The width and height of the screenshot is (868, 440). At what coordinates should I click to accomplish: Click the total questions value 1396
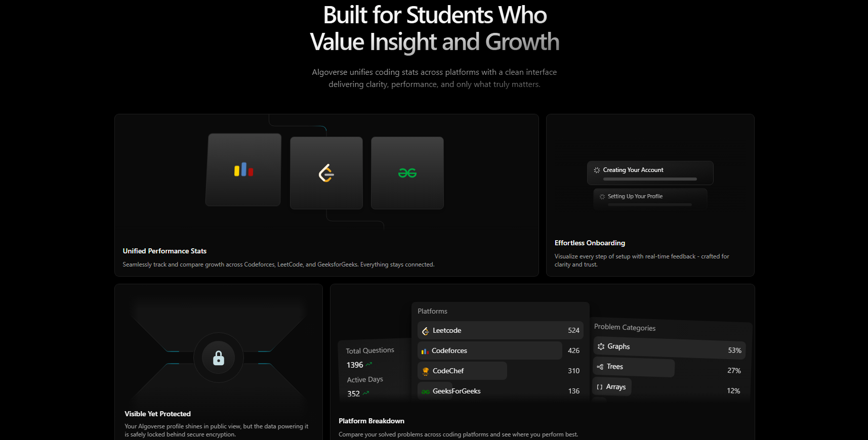pyautogui.click(x=355, y=365)
